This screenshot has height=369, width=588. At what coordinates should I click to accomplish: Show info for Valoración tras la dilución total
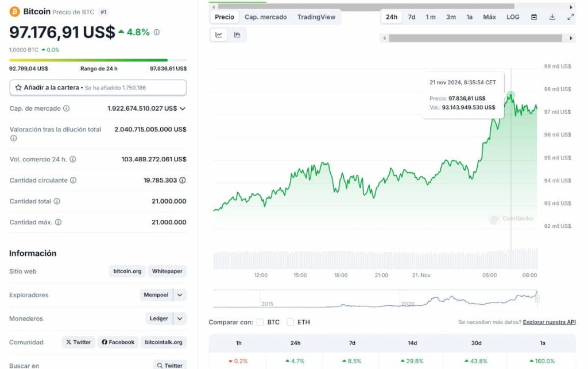click(x=14, y=138)
